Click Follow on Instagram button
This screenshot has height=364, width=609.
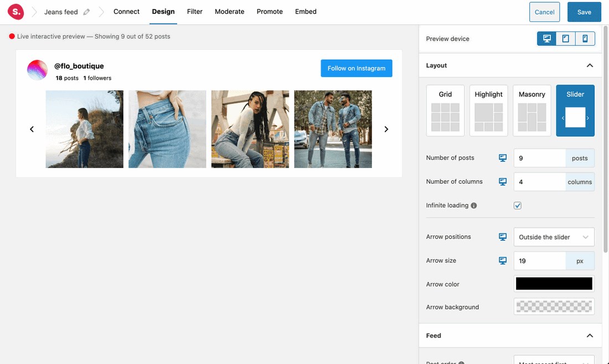coord(356,68)
